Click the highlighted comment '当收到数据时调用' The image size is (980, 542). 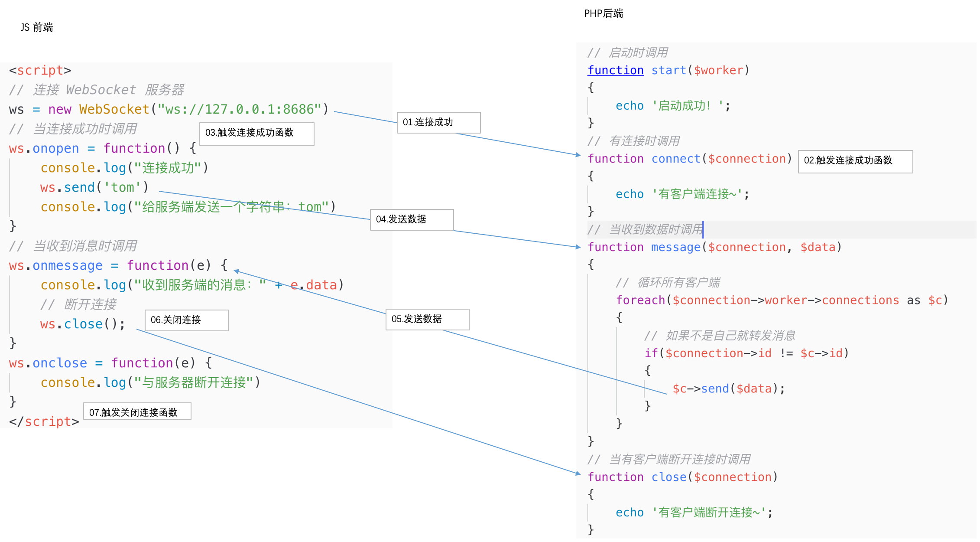coord(645,229)
